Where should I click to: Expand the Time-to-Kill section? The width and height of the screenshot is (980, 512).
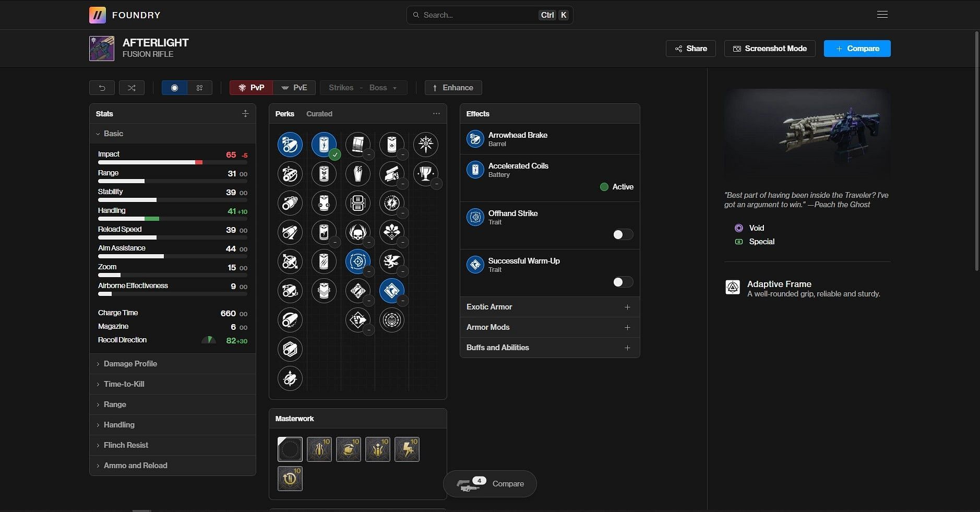(x=173, y=384)
